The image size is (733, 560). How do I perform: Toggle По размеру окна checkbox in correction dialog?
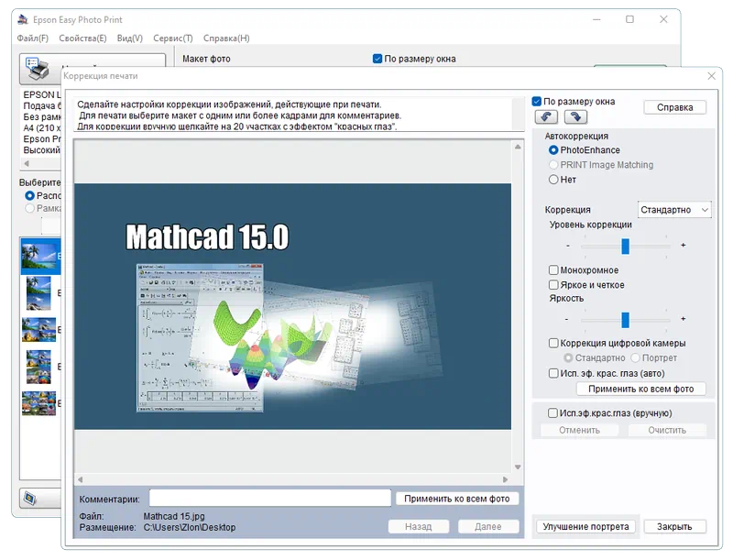[537, 102]
